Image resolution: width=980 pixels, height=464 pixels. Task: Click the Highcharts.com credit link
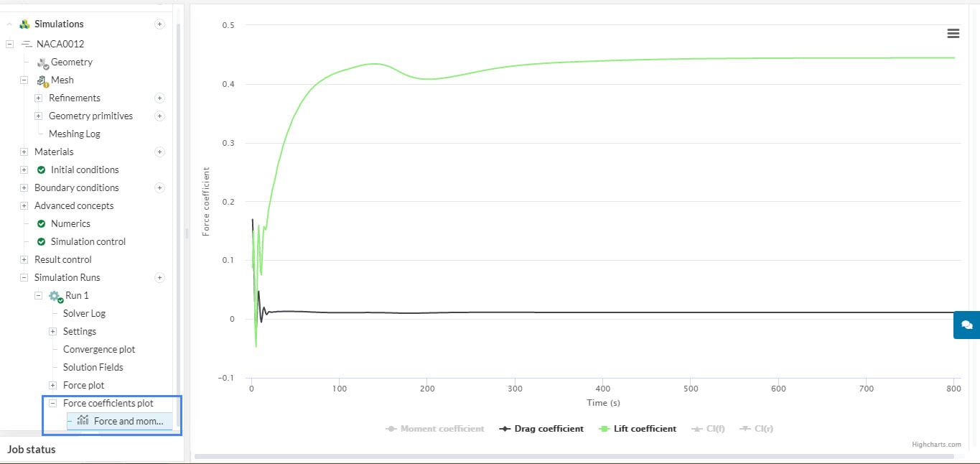pyautogui.click(x=936, y=445)
